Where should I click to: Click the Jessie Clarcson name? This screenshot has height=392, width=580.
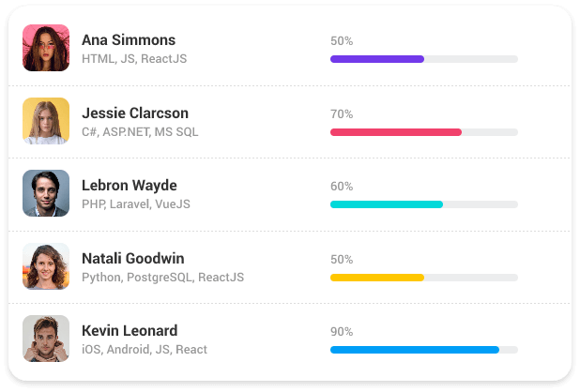point(135,113)
